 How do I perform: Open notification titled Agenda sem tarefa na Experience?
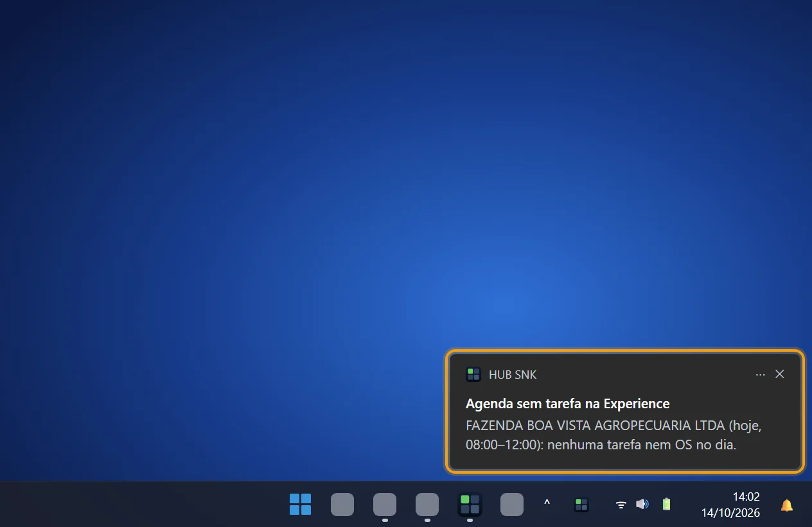[x=568, y=404]
